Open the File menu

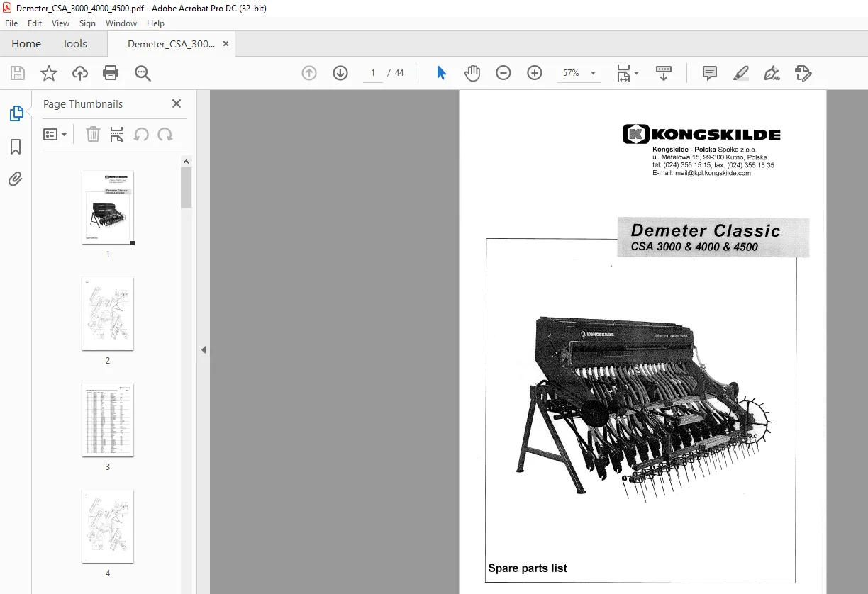(11, 23)
